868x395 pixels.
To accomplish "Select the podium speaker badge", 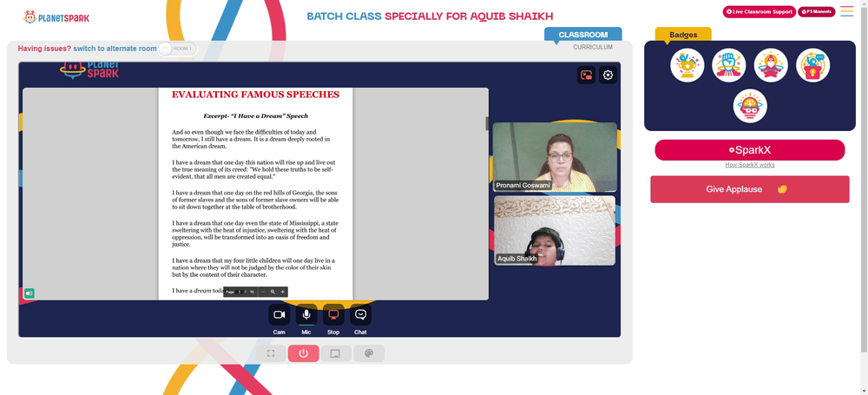I will (813, 65).
